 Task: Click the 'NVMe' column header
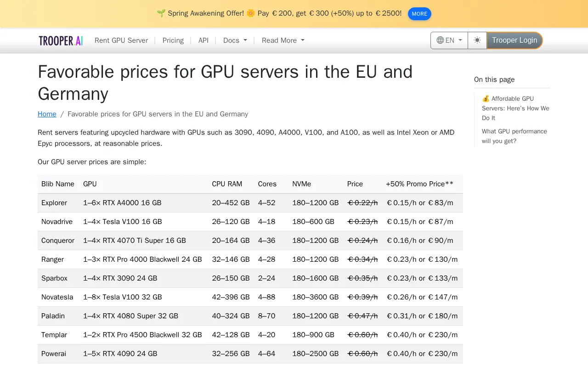(302, 184)
